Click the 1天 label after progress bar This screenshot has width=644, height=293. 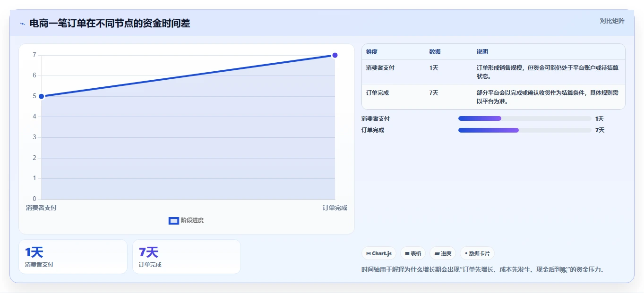pos(600,119)
